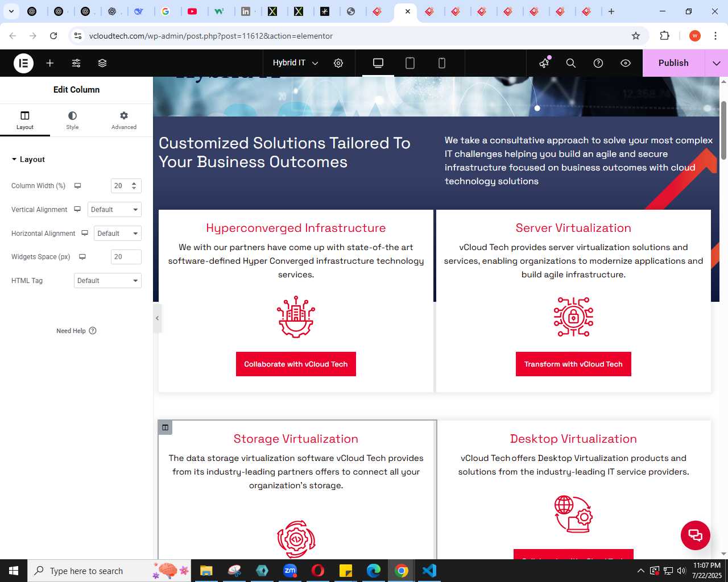
Task: Reload the page in browser
Action: click(x=53, y=36)
